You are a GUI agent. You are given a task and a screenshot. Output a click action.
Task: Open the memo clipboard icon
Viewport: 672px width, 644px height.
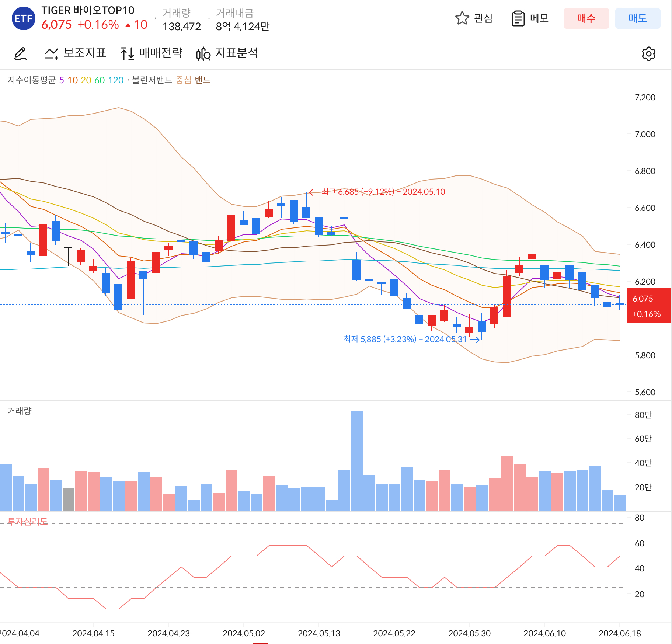pyautogui.click(x=518, y=18)
